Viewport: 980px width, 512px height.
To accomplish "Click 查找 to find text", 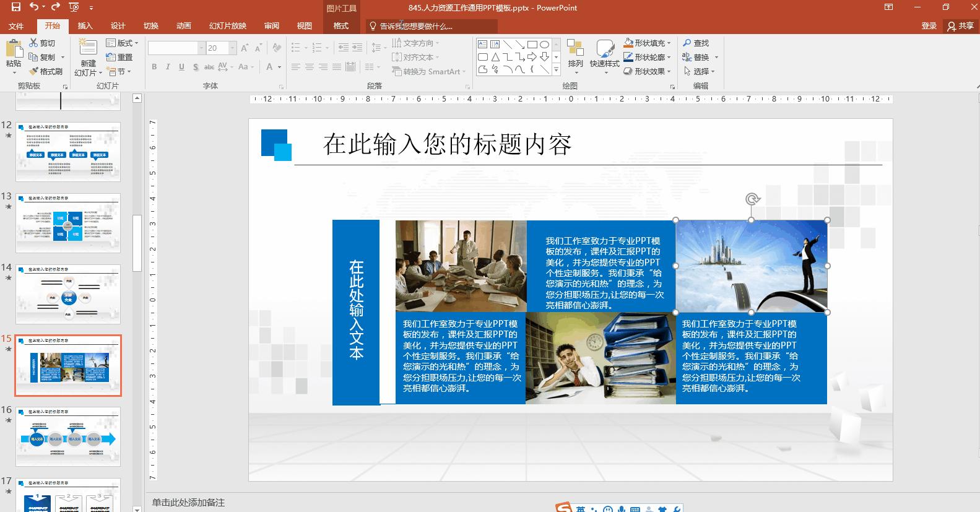I will click(x=696, y=43).
